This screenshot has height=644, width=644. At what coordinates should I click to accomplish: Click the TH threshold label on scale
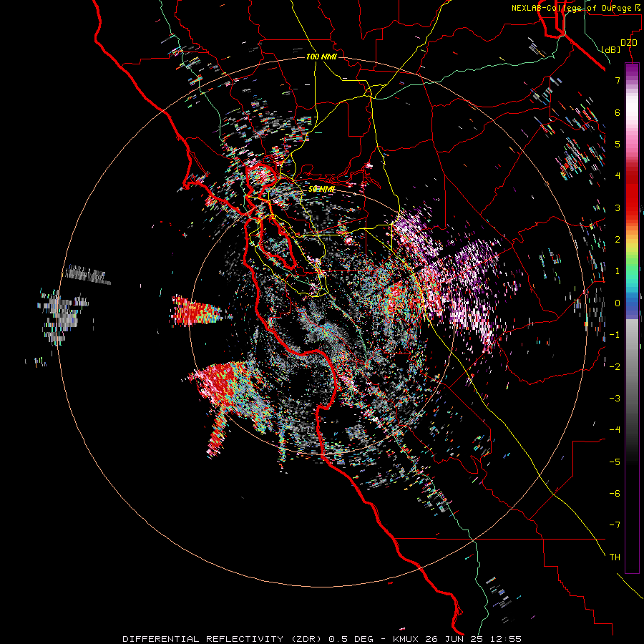[x=615, y=557]
